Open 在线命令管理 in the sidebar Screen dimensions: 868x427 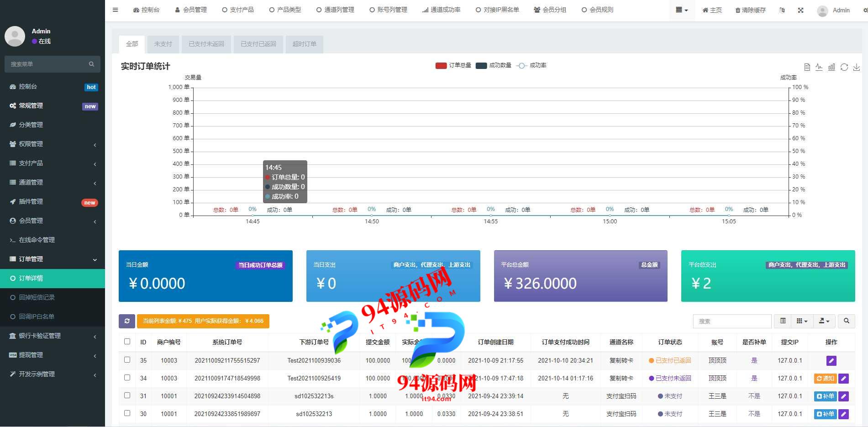[53, 240]
